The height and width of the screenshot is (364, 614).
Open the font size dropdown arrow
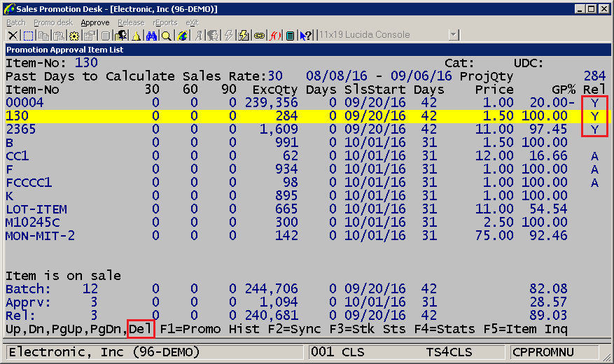[454, 35]
